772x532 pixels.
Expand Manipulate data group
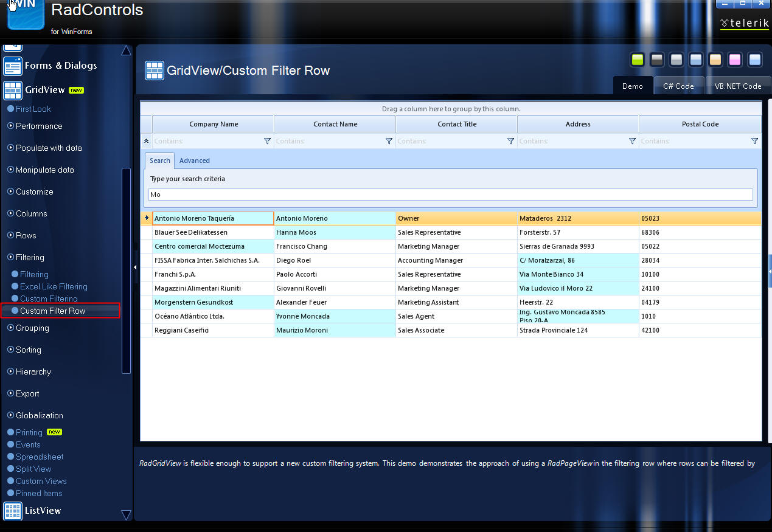click(x=10, y=170)
